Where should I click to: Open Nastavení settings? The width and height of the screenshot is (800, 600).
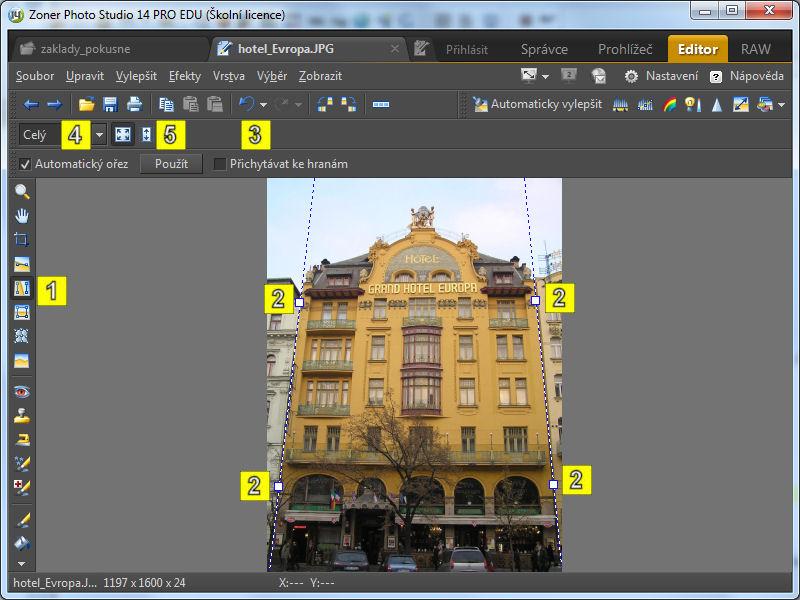[x=661, y=76]
